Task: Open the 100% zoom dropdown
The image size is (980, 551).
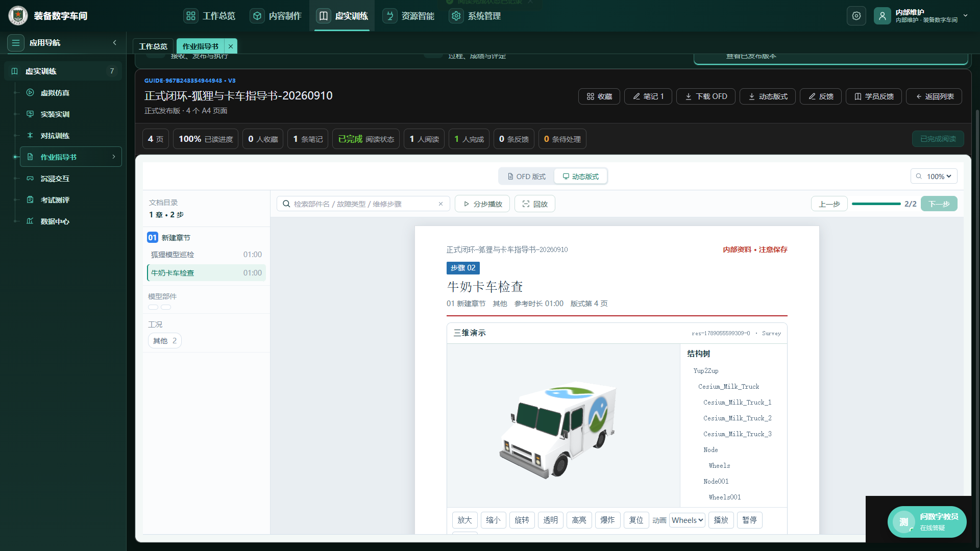Action: (934, 177)
